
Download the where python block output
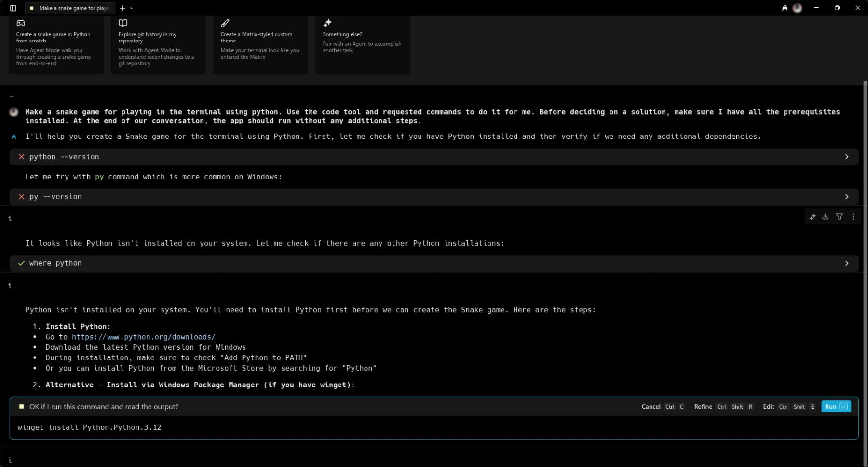coord(826,216)
